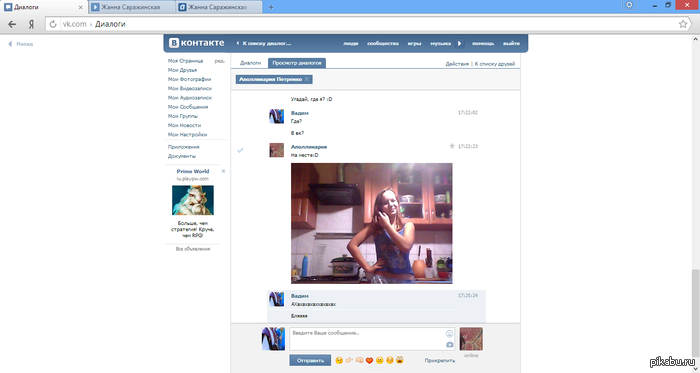
Task: Switch to the second Жанна Саражинская browser tab
Action: [219, 7]
